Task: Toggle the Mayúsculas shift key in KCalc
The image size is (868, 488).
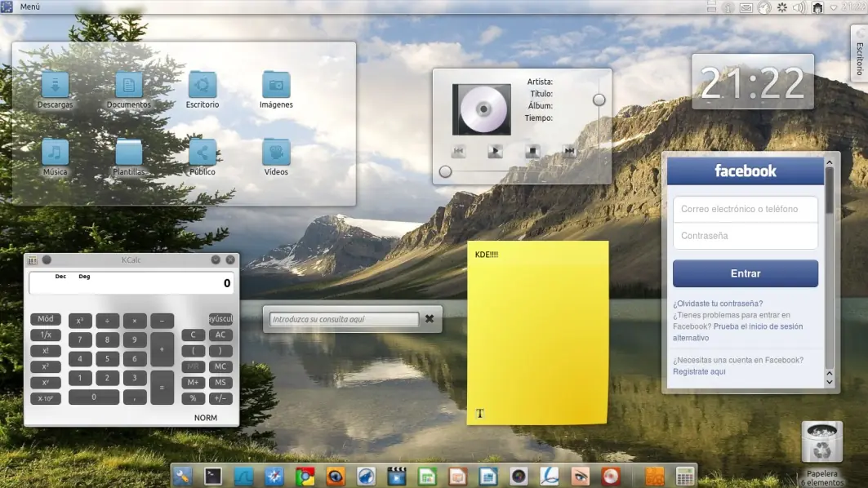Action: point(220,319)
